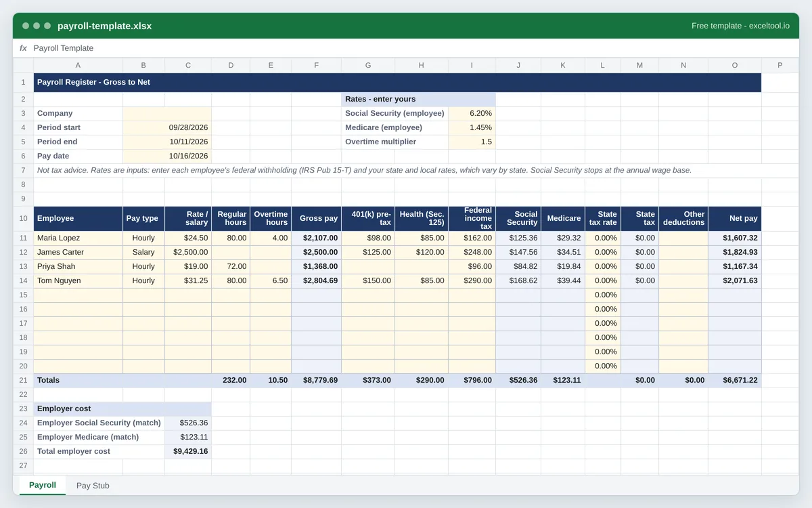Edit Medicare rate 1.45%
Viewport: 812px width, 508px height.
click(472, 127)
